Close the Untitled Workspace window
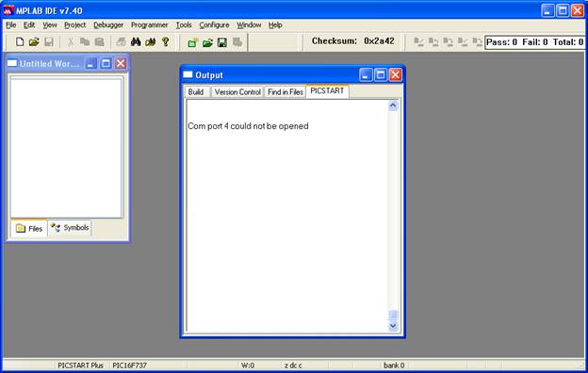 click(121, 63)
